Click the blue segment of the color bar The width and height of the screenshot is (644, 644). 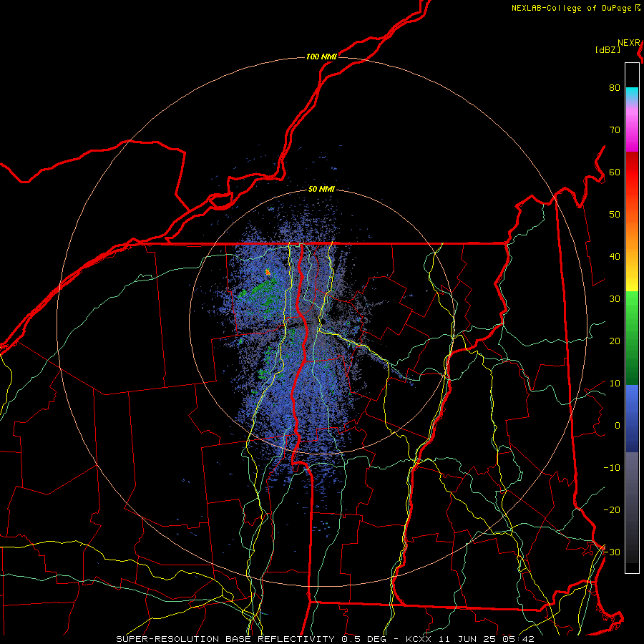[632, 419]
